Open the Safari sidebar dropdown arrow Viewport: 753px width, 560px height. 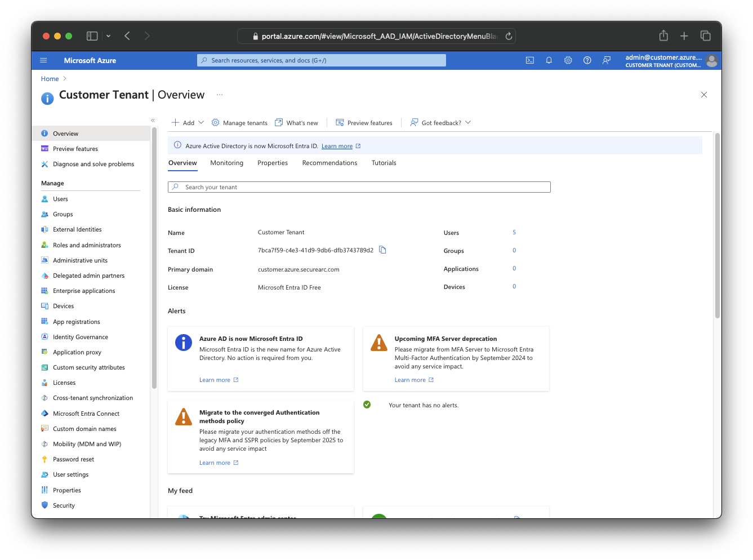coord(108,36)
